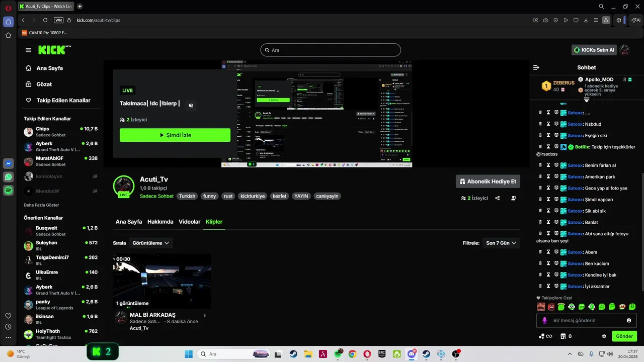Open channel points infinity icon
The image size is (644, 362).
click(x=545, y=336)
